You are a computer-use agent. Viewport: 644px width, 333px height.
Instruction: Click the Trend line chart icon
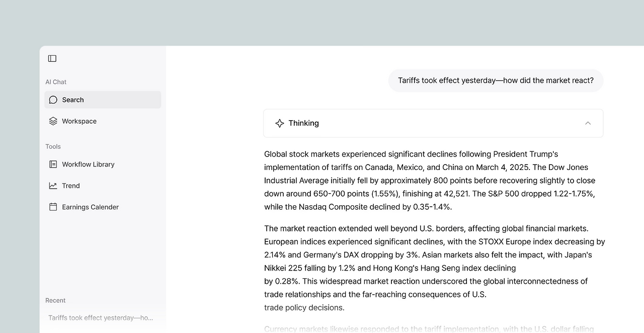coord(53,186)
